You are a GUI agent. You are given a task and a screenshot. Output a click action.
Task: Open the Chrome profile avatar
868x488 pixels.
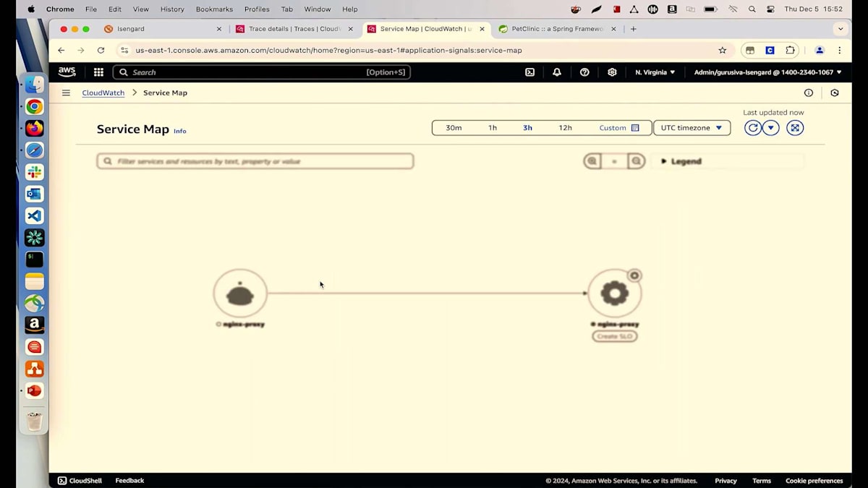click(x=820, y=50)
